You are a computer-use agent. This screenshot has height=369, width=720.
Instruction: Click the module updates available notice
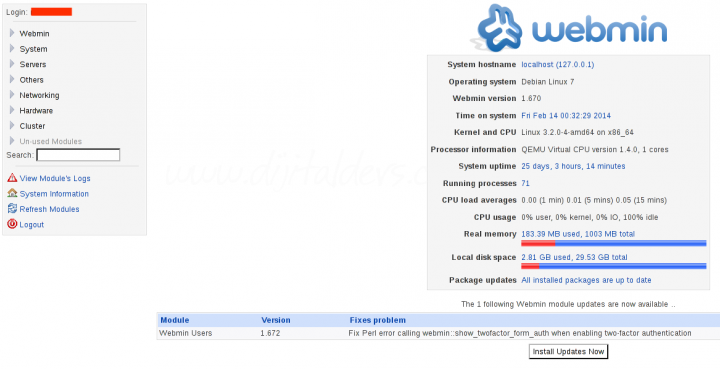568,304
